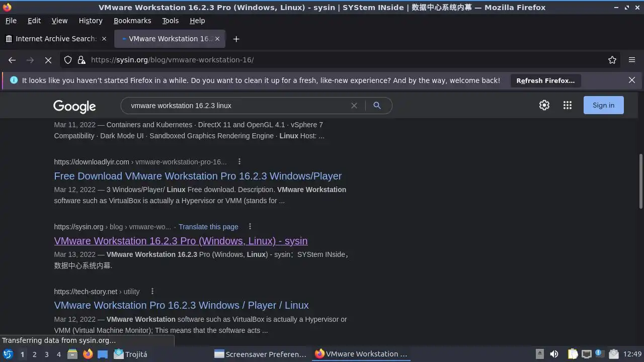Open the update notifier tray icon
This screenshot has height=362, width=644.
(599, 354)
